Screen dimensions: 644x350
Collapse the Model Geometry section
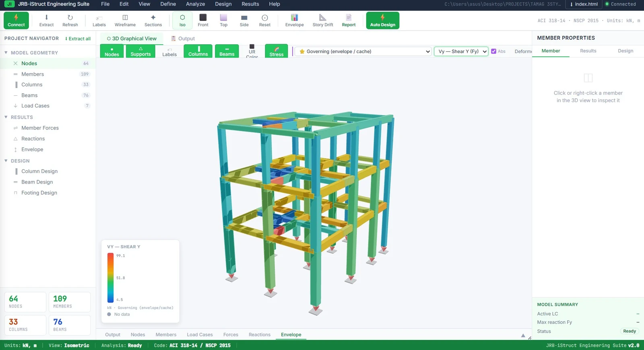pyautogui.click(x=6, y=53)
